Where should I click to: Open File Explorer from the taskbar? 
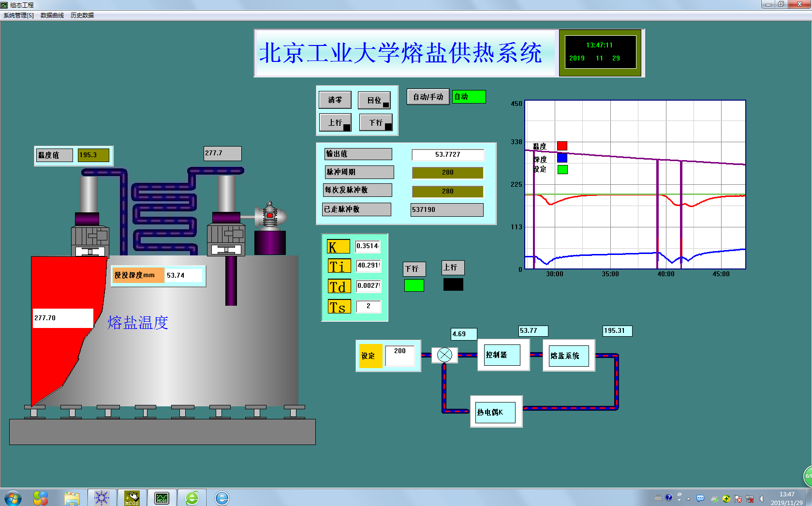pyautogui.click(x=72, y=498)
